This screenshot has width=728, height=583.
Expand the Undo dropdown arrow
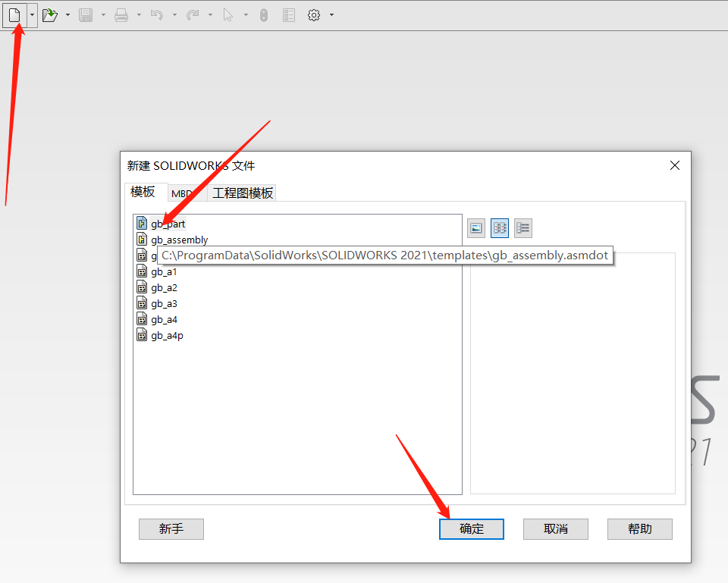[174, 15]
